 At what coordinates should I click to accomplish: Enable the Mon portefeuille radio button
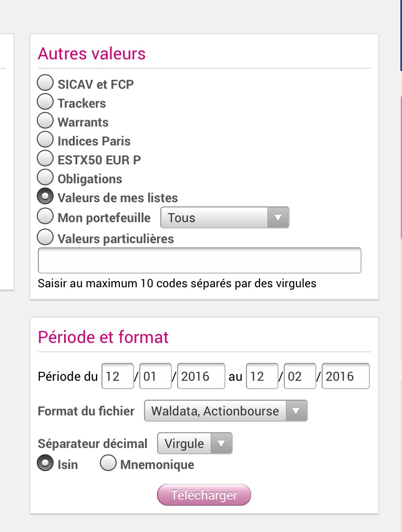tap(46, 216)
